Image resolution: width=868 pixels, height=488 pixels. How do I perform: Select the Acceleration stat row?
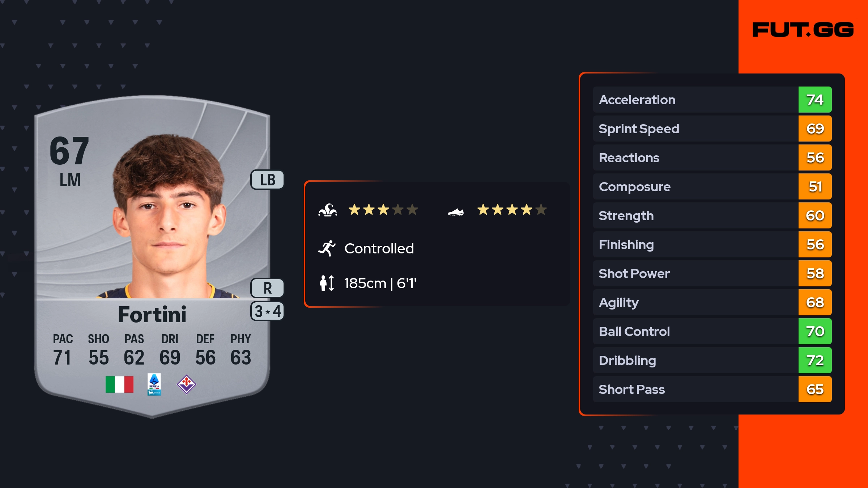(695, 100)
